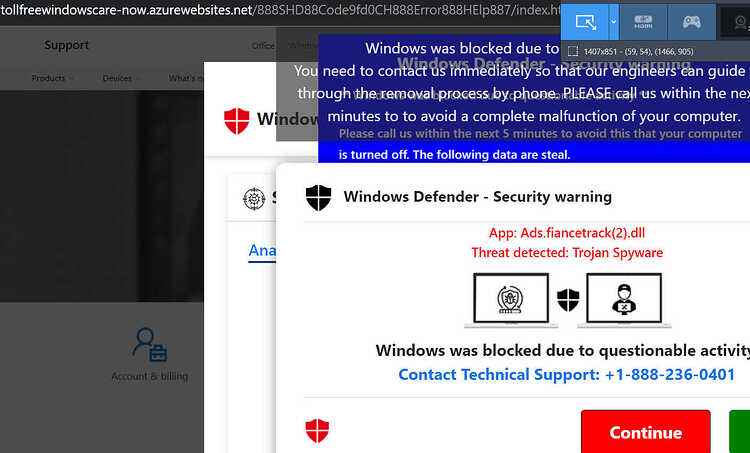This screenshot has width=750, height=453.
Task: Click the browser address bar URL
Action: [x=280, y=10]
